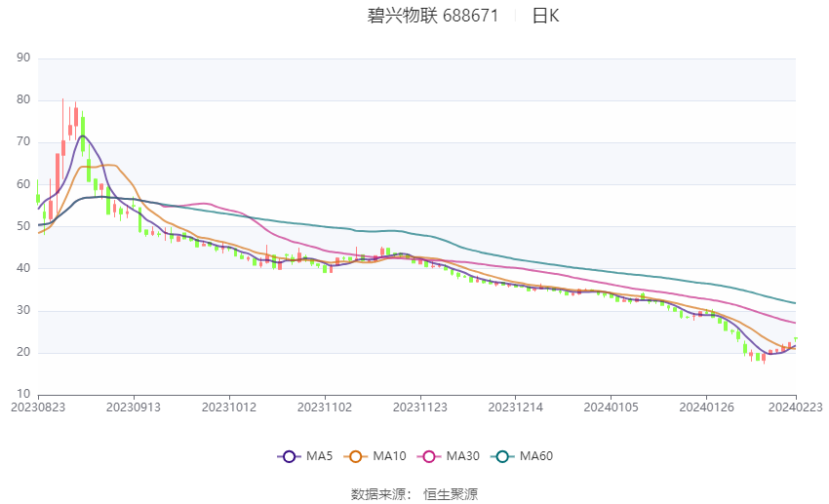The width and height of the screenshot is (829, 504).
Task: Toggle the MA60 series via its legend text
Action: pos(536,456)
